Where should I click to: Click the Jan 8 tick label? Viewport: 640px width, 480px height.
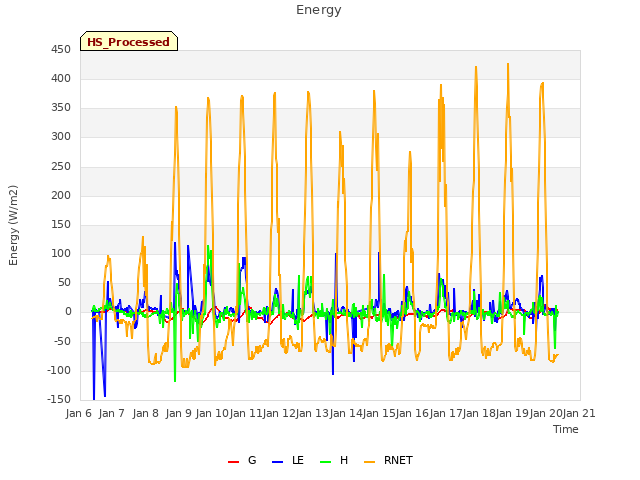[x=146, y=413]
